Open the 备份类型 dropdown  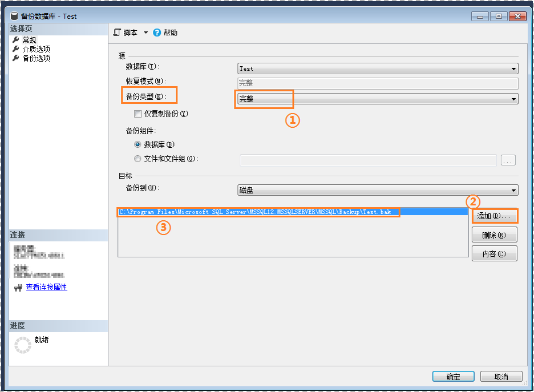[x=378, y=99]
